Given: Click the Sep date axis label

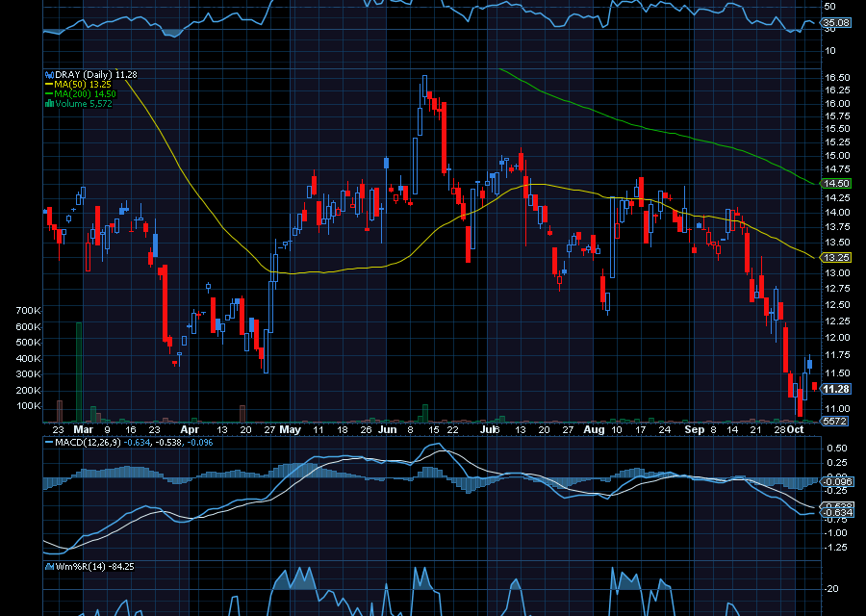Looking at the screenshot, I should coord(694,429).
